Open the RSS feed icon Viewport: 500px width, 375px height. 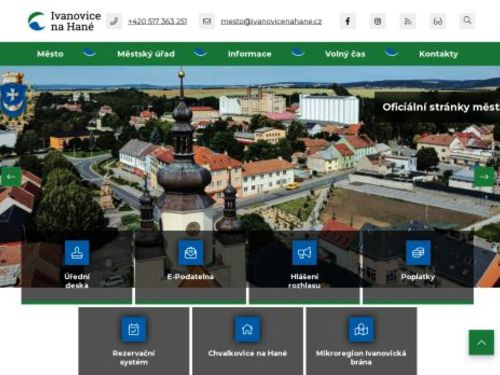click(408, 21)
